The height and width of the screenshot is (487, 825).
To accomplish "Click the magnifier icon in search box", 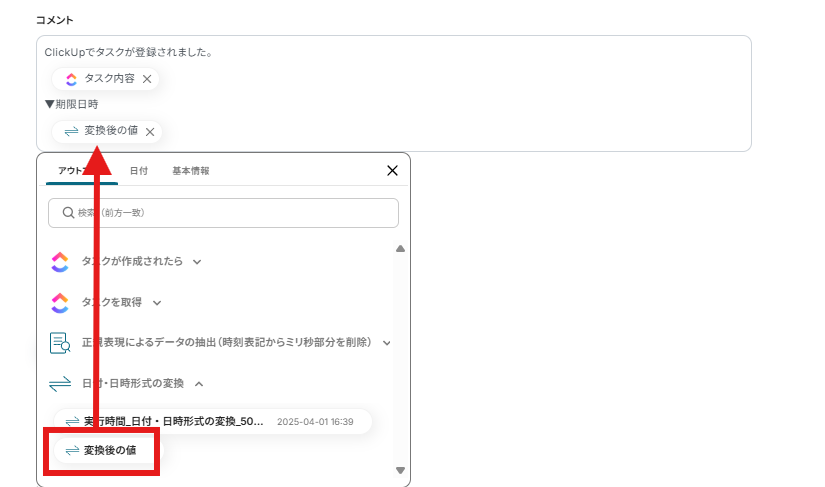I will (x=68, y=212).
